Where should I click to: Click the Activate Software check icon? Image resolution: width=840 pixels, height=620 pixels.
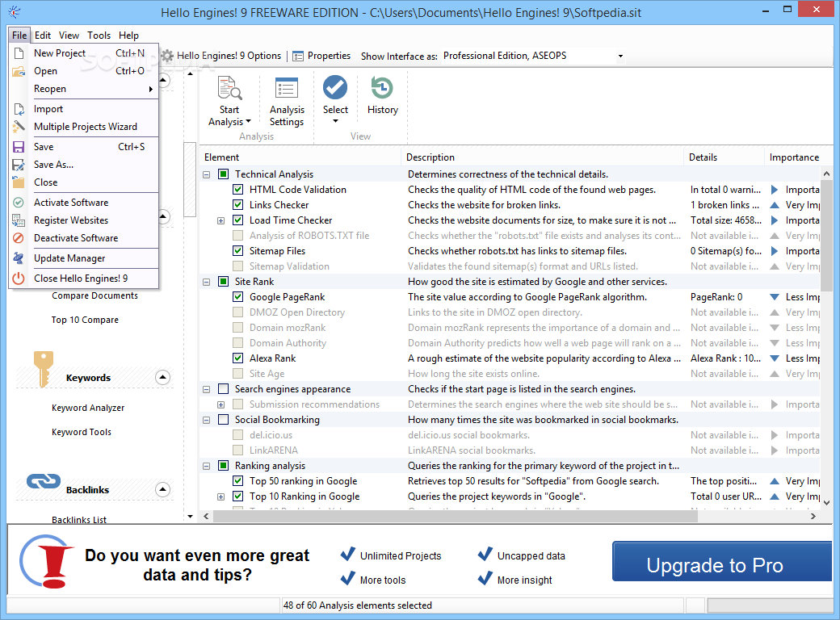(x=19, y=203)
